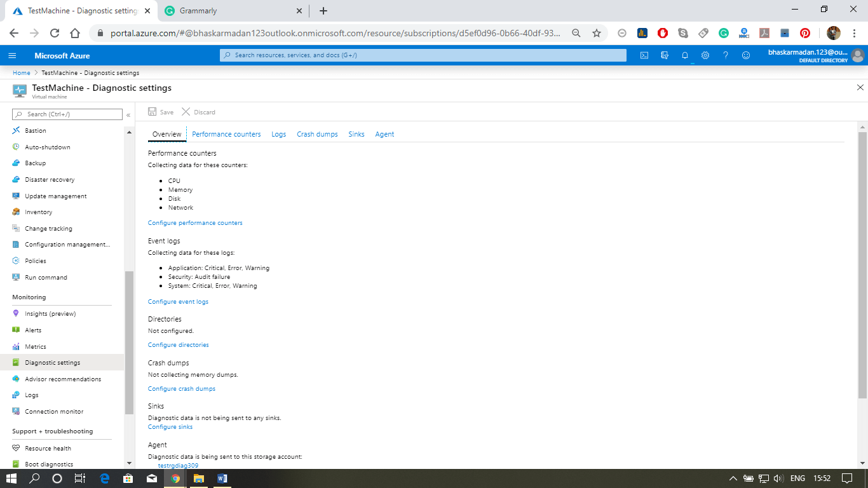Click the Run command icon

(x=16, y=277)
